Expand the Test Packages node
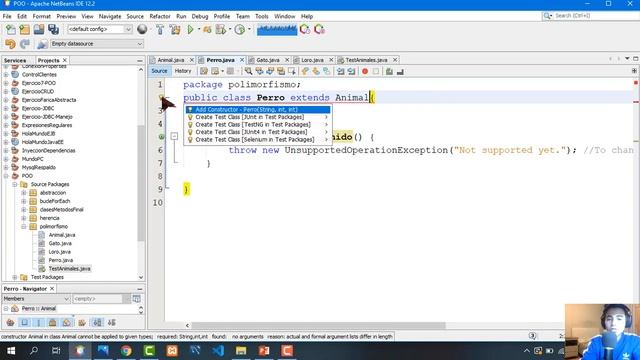The height and width of the screenshot is (360, 640). 15,277
